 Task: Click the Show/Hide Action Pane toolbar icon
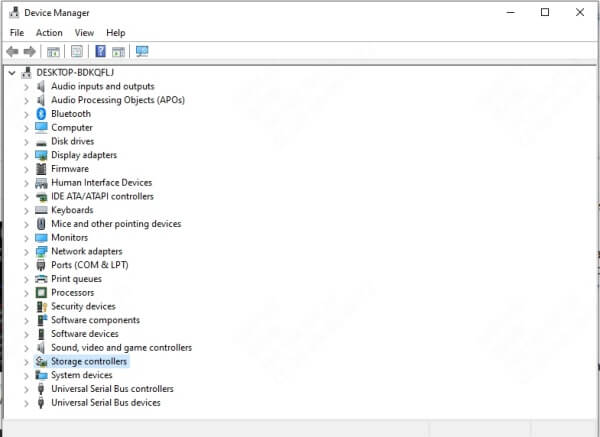point(118,52)
